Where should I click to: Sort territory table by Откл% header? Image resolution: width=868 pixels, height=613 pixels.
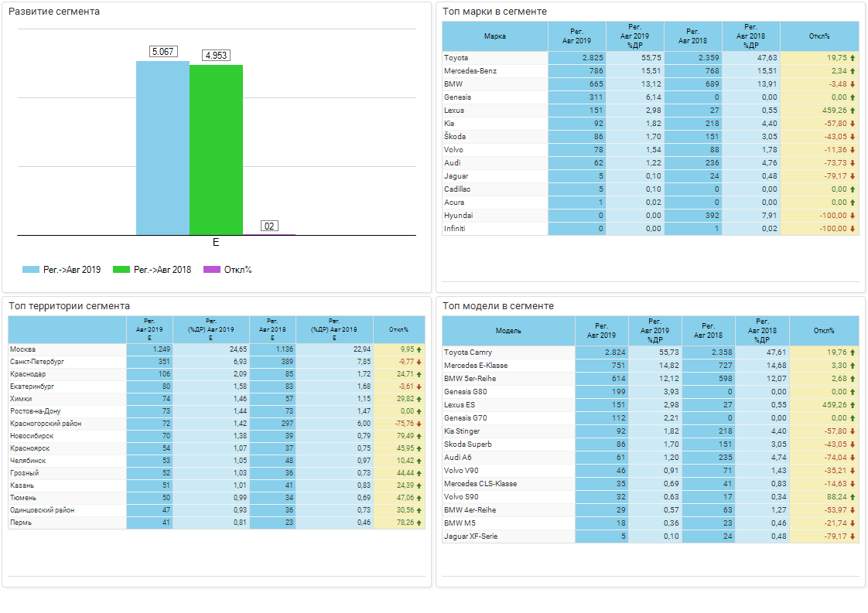(398, 329)
